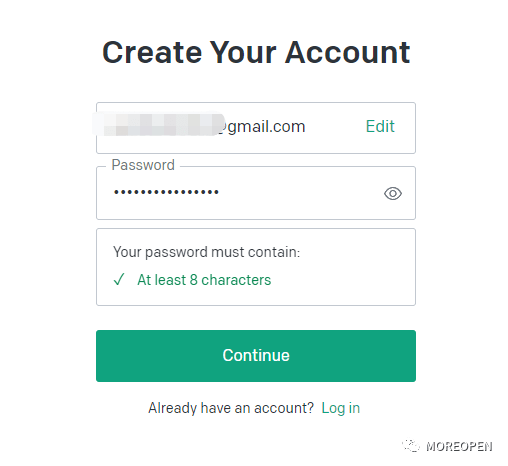Click inside the email address box
Screen dimensions: 508x466
pyautogui.click(x=256, y=128)
